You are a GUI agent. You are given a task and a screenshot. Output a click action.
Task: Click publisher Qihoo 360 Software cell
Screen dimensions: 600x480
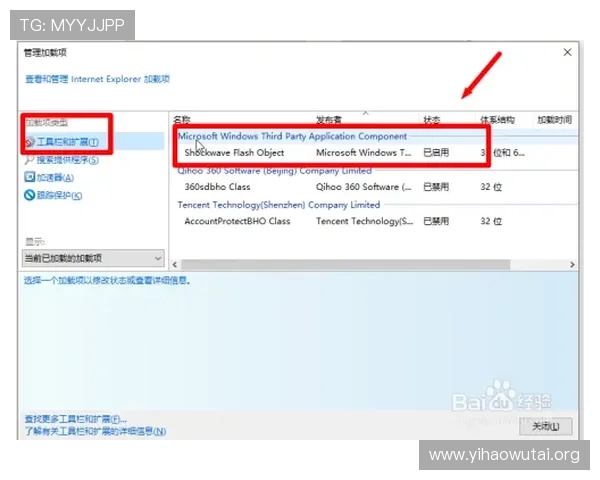[x=364, y=187]
